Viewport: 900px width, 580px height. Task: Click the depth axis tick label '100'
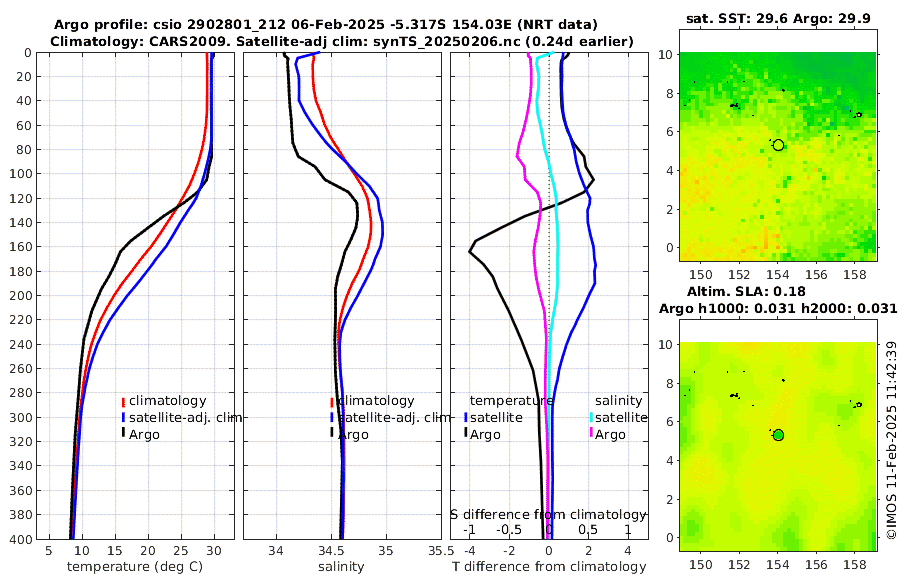(x=21, y=174)
